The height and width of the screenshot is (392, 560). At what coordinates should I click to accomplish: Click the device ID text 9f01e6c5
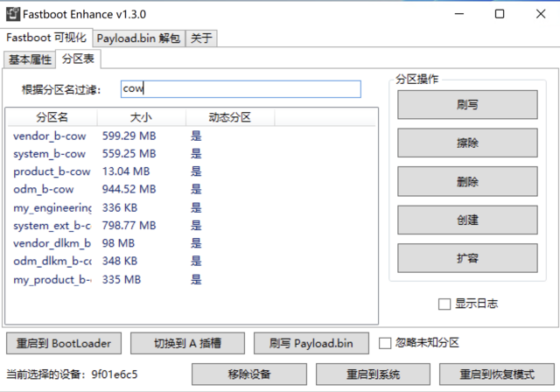115,374
